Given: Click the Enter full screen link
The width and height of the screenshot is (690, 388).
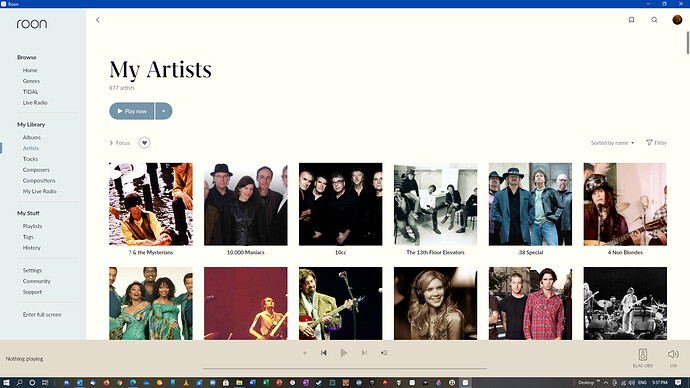Looking at the screenshot, I should point(42,315).
